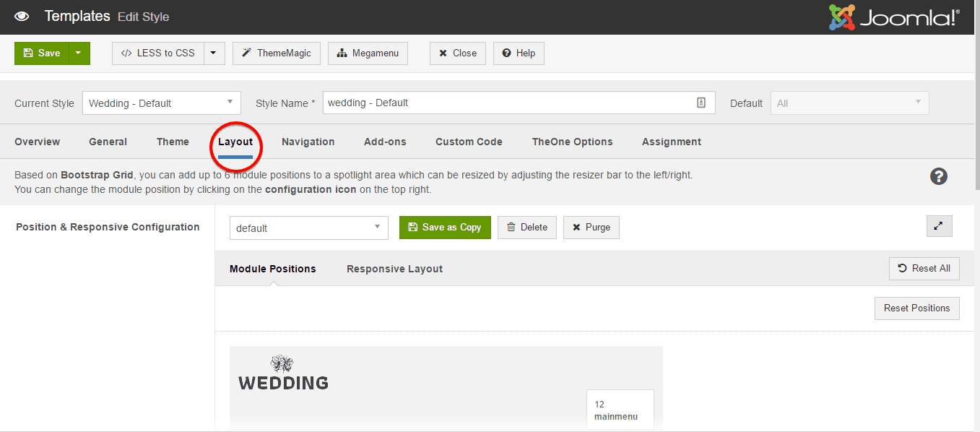Viewport: 980px width, 432px height.
Task: Switch to the Responsive Layout tab
Action: (394, 268)
